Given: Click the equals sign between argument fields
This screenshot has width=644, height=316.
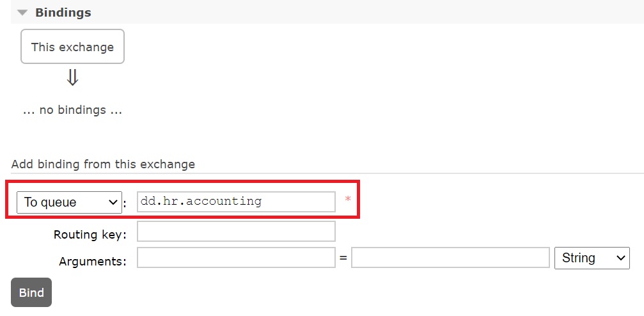Looking at the screenshot, I should (343, 258).
